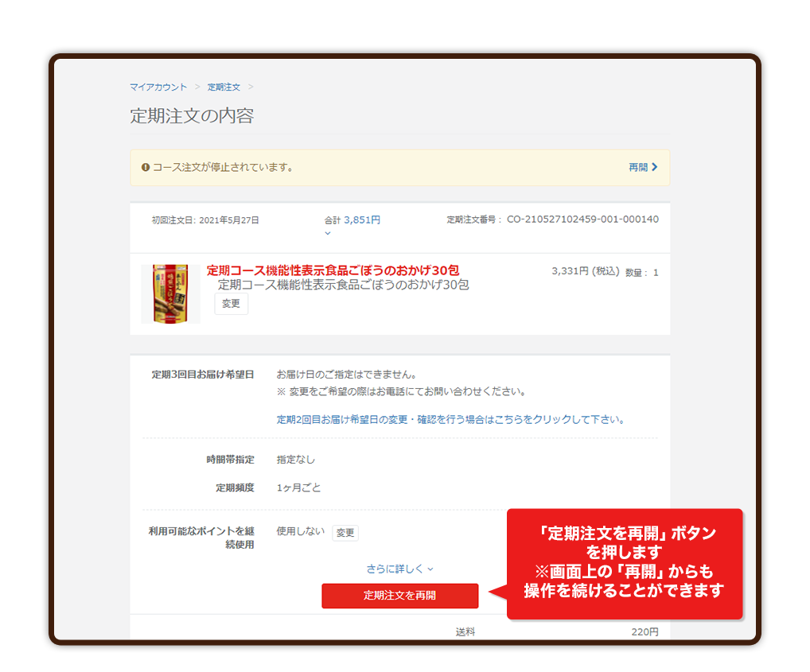This screenshot has height=672, width=810.
Task: Click the お届け日のご指定はできません。 text
Action: click(x=347, y=375)
